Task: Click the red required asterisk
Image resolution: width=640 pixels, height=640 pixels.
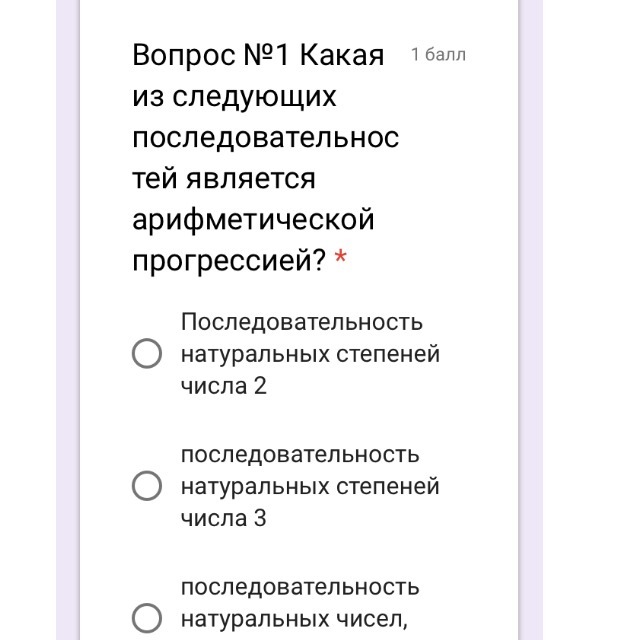Action: (341, 261)
